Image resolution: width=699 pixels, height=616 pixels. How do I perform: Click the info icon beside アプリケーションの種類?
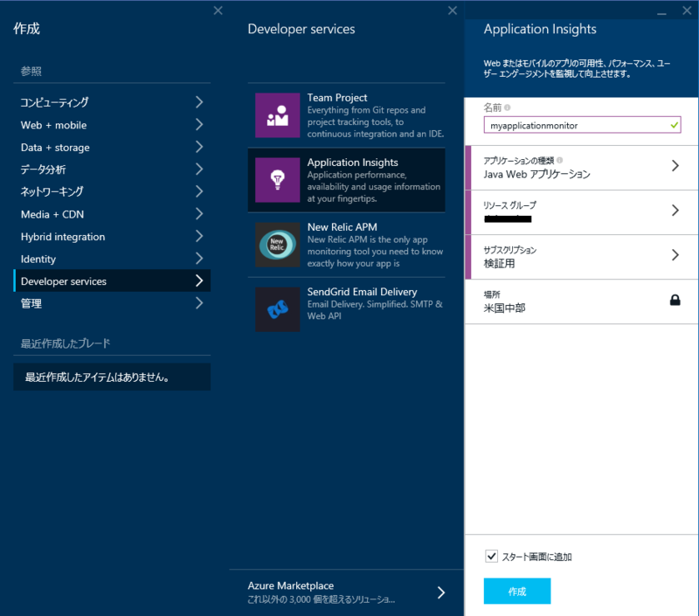point(559,160)
